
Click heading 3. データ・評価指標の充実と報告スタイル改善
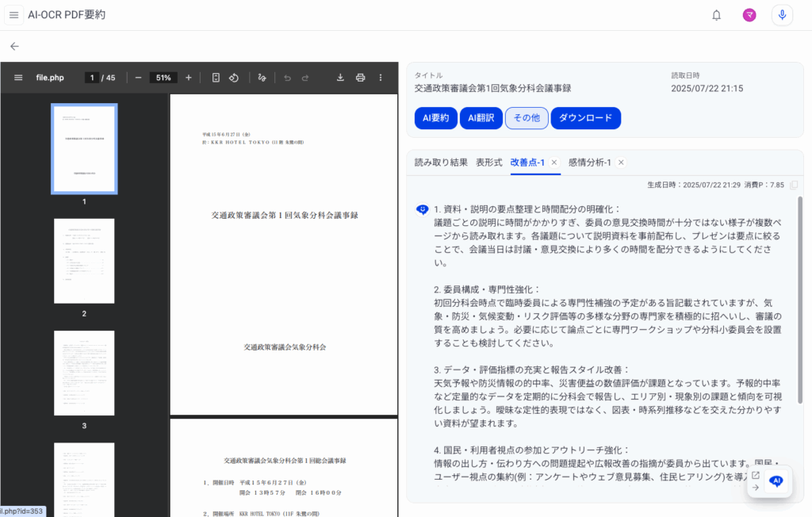[x=532, y=370]
